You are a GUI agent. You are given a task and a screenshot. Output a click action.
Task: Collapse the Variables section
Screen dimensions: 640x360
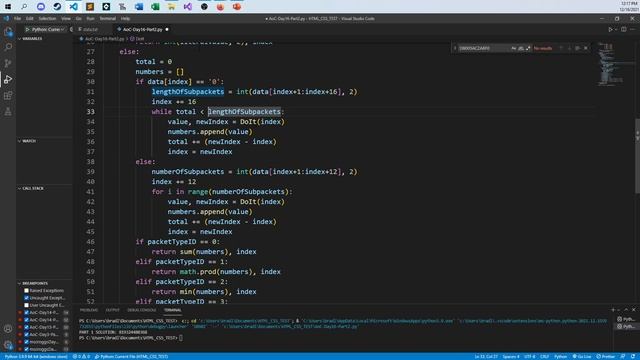click(x=19, y=39)
